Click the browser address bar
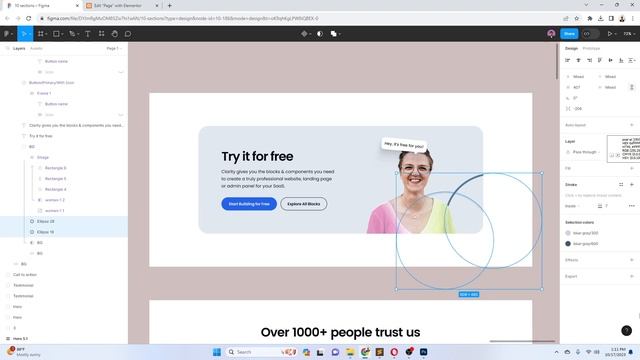Image resolution: width=640 pixels, height=360 pixels. coord(300,18)
